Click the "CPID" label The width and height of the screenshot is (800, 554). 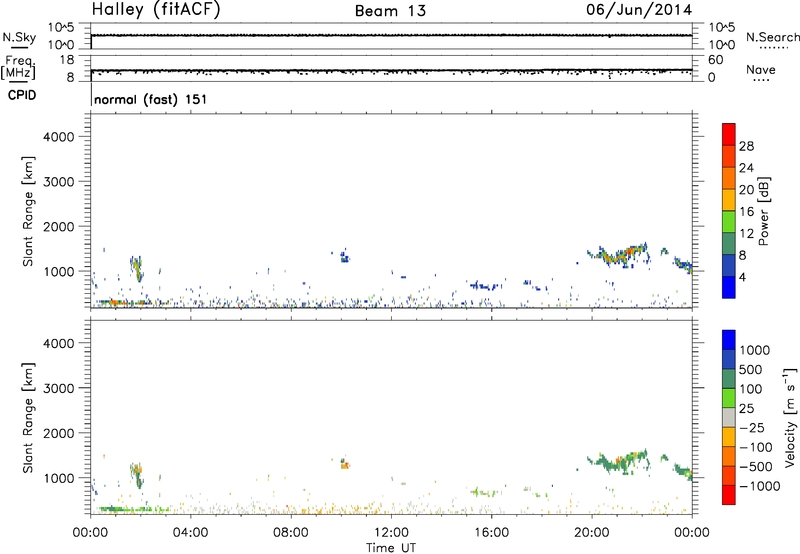pos(22,95)
